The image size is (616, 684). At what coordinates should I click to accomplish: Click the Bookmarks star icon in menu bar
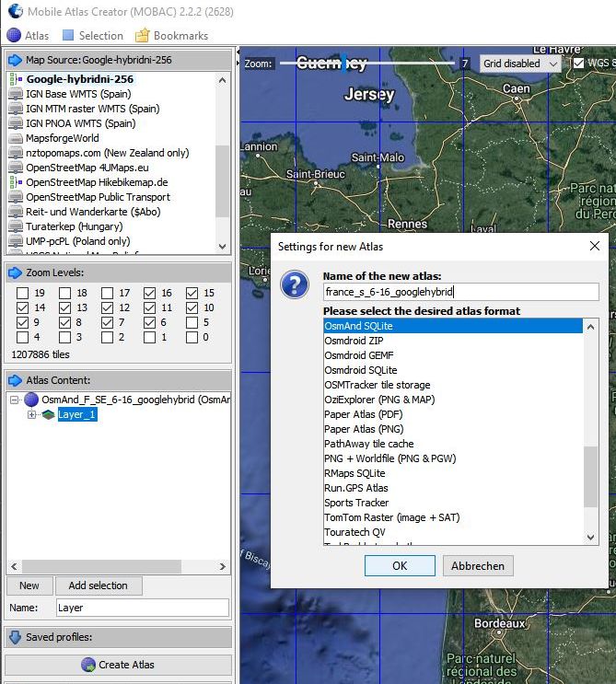click(x=142, y=36)
